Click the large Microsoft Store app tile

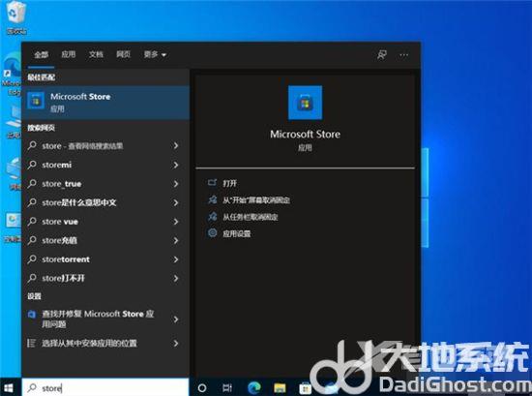[305, 103]
